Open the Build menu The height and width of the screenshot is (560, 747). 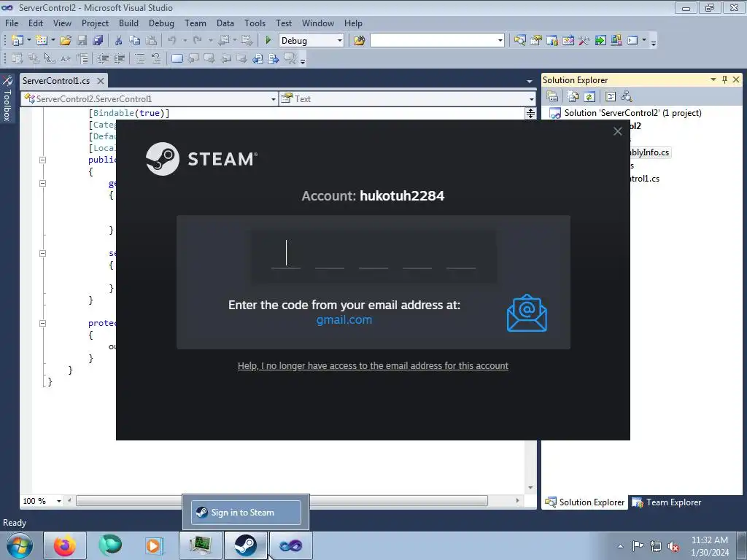coord(128,23)
